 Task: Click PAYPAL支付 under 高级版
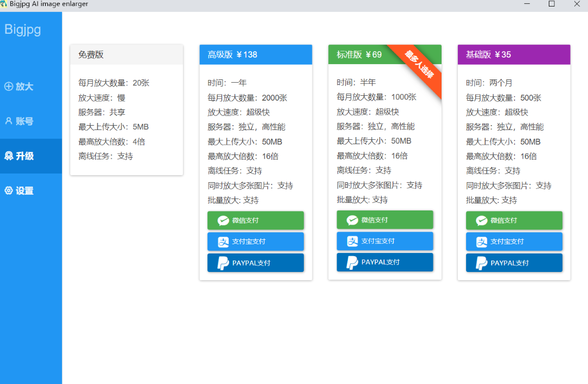(x=255, y=262)
